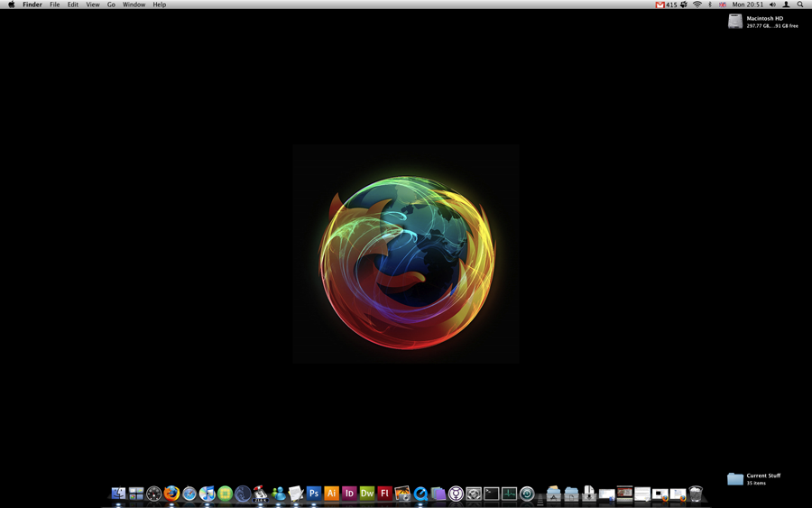This screenshot has height=508, width=812.
Task: Open the Applications folder stack in dock
Action: click(x=554, y=494)
